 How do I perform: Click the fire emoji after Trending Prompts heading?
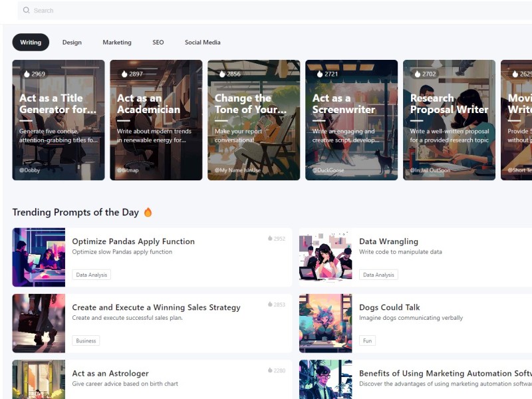coord(148,212)
